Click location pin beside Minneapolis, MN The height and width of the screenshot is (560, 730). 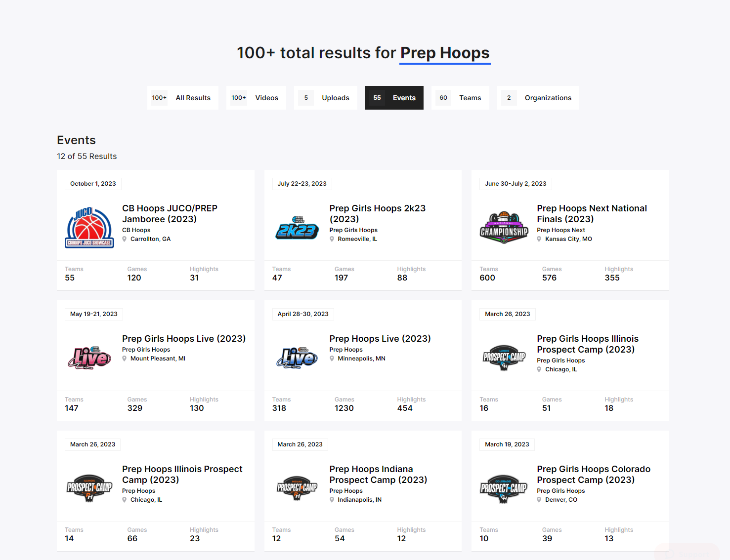(332, 359)
